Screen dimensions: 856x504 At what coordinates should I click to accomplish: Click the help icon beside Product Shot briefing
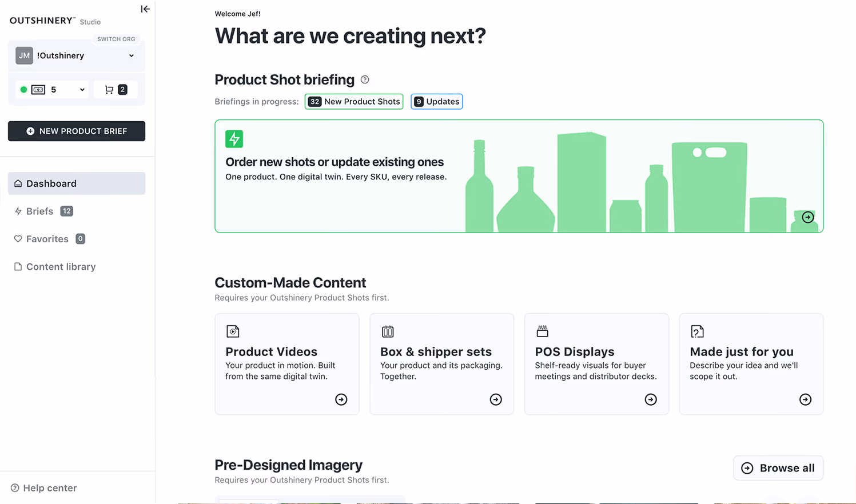pos(365,79)
